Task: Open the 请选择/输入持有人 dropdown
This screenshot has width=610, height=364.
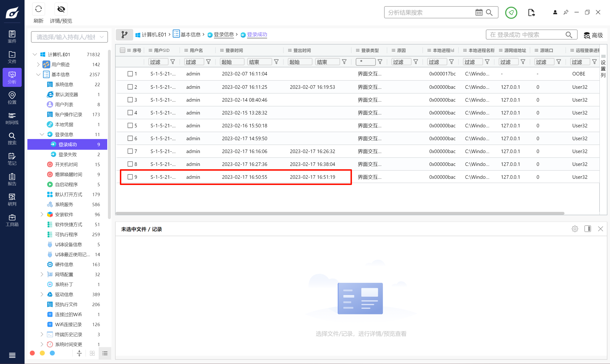Action: coord(69,37)
